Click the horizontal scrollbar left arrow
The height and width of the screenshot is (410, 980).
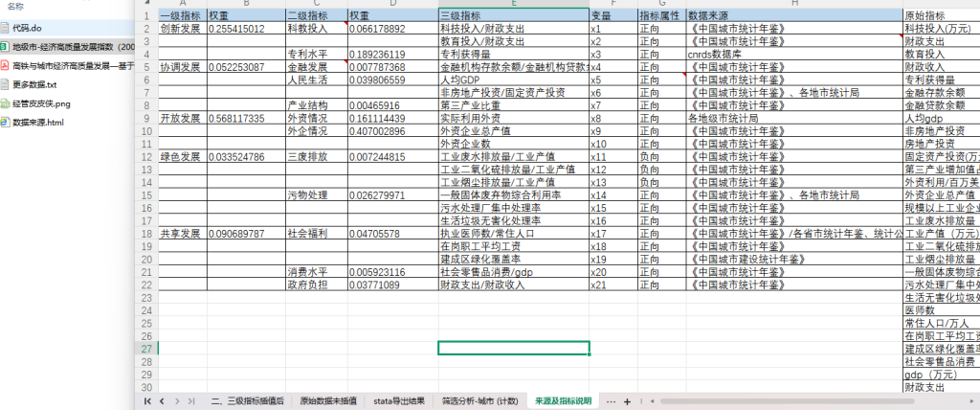point(653,401)
